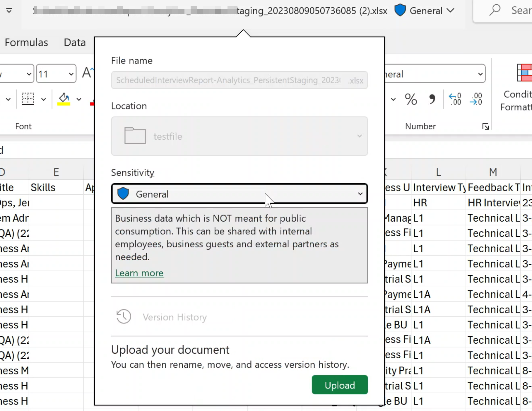
Task: Click the file name text in the title bar
Action: [x=210, y=11]
